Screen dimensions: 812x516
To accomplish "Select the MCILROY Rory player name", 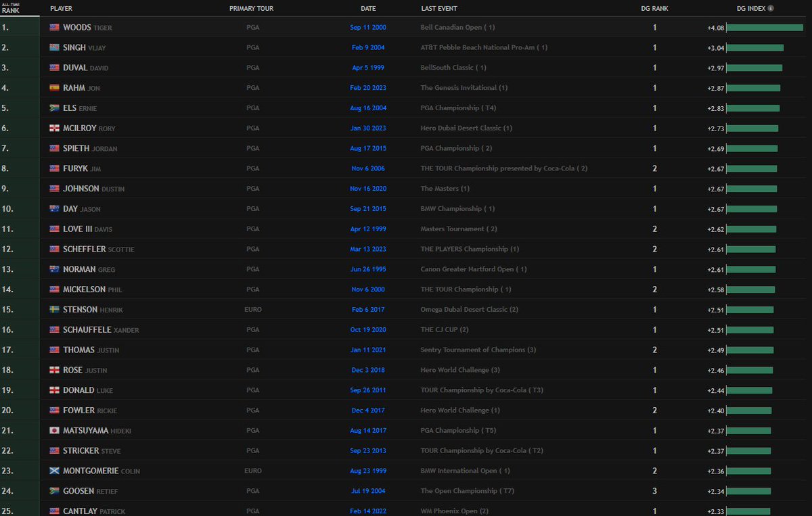I will (89, 128).
